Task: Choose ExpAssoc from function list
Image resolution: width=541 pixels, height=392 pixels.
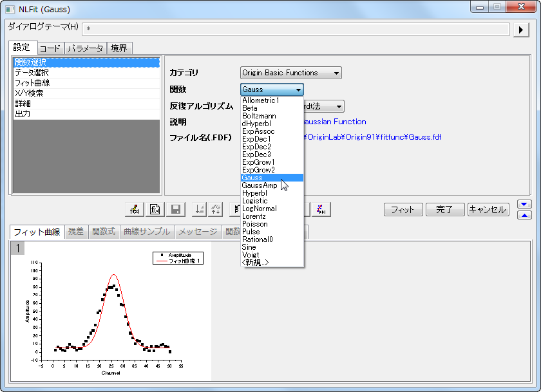Action: tap(272, 131)
